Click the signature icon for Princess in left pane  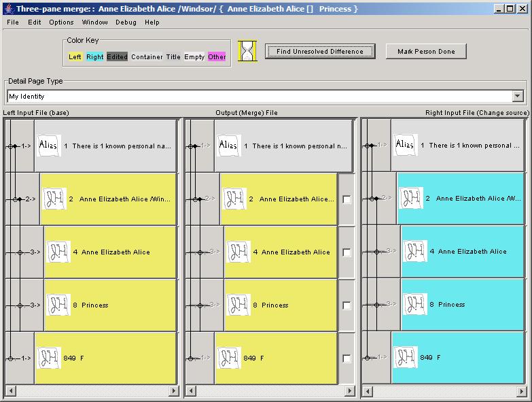[x=58, y=305]
